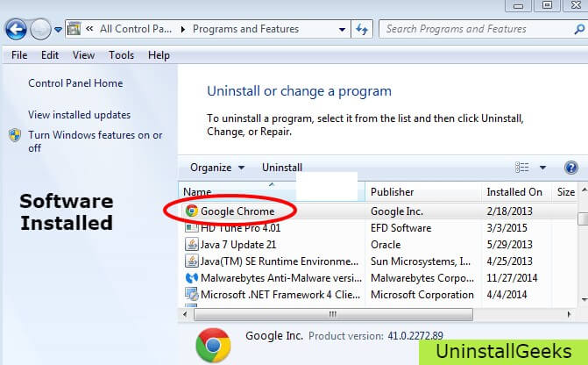
Task: Select the Malwarebytes Anti-Malware icon
Action: 192,278
